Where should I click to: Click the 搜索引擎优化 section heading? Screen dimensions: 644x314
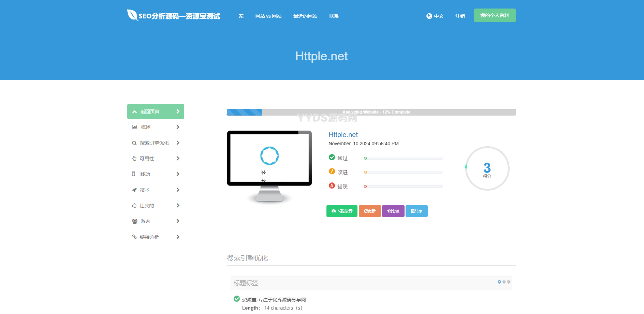pos(247,258)
